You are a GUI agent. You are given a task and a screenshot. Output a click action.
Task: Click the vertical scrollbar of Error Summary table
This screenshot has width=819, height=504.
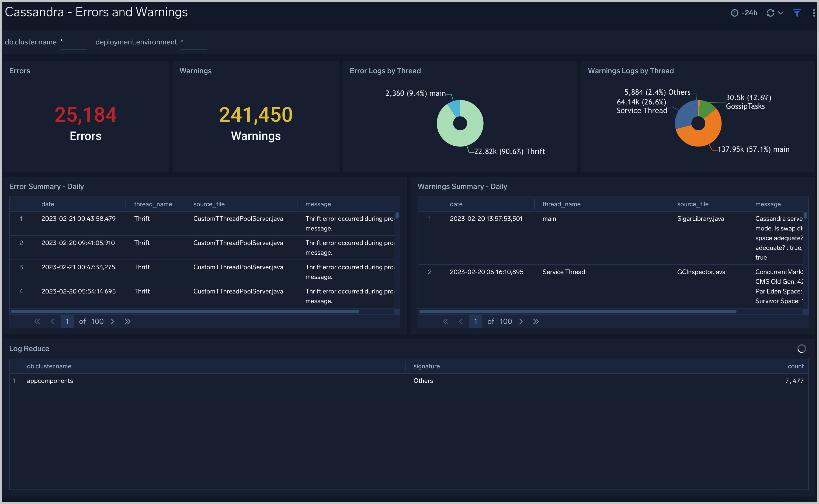(x=397, y=215)
